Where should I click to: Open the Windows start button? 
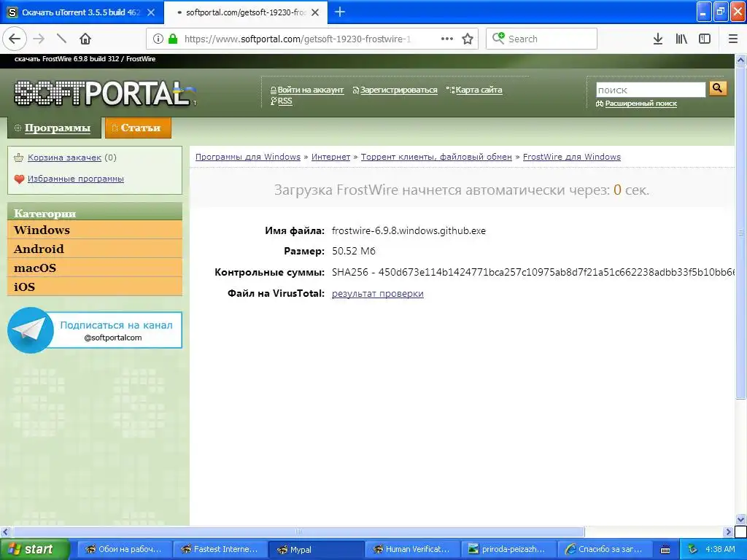35,549
